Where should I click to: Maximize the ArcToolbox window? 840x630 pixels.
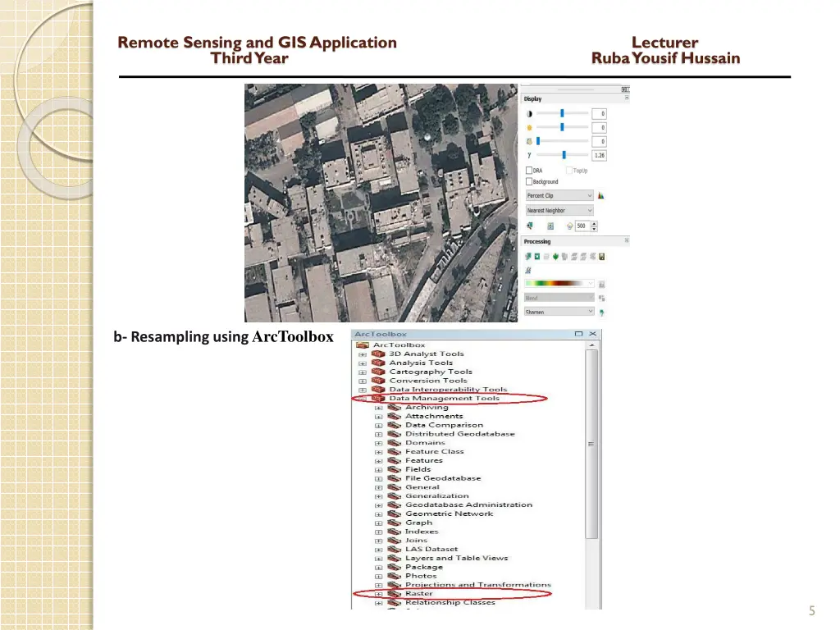tap(578, 334)
